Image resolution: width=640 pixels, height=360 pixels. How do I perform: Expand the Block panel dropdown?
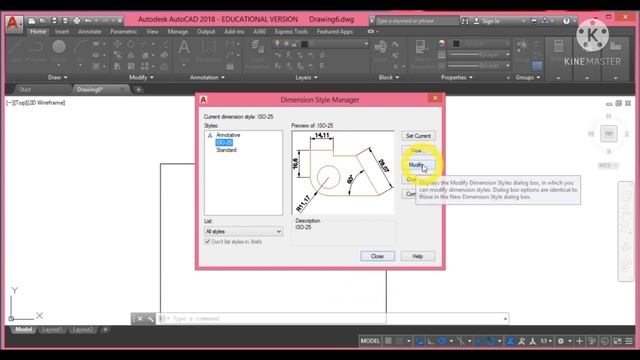[388, 77]
